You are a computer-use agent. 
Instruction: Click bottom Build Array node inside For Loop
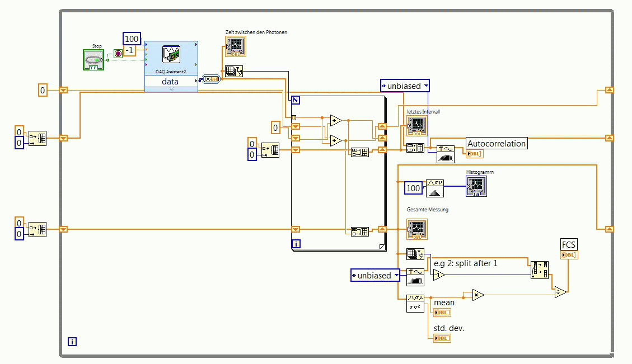tap(359, 231)
